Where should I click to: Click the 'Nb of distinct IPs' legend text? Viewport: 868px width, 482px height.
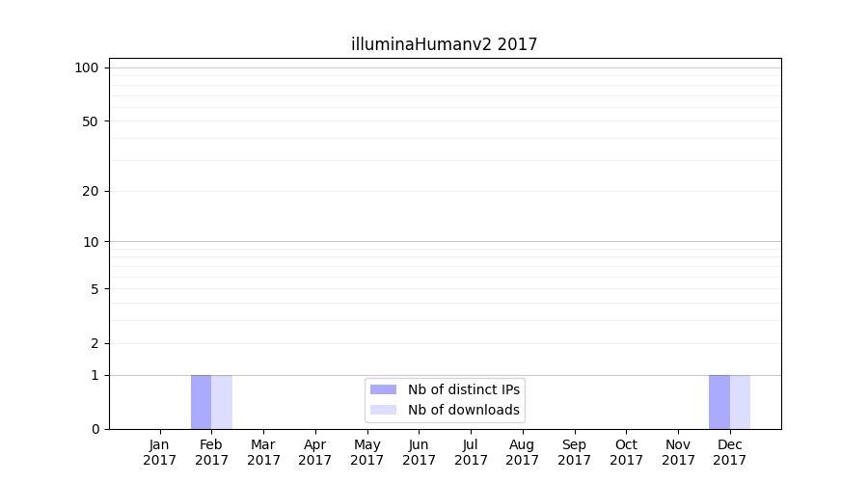pos(464,389)
